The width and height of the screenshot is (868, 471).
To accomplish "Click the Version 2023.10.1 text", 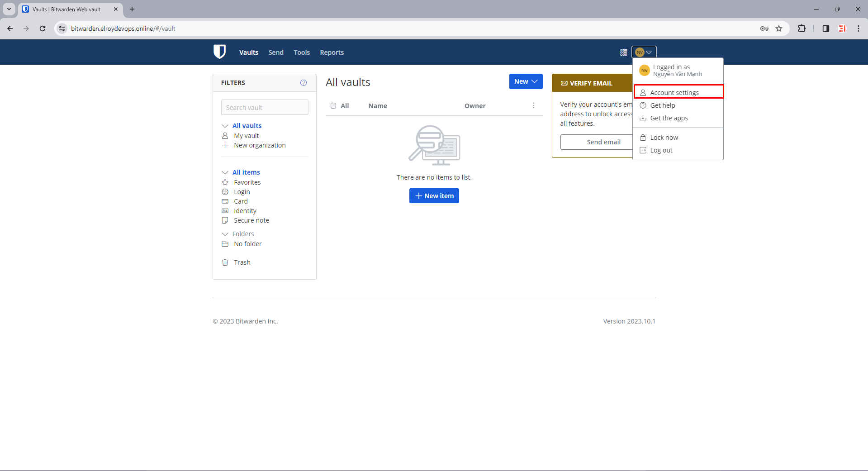I will (629, 321).
